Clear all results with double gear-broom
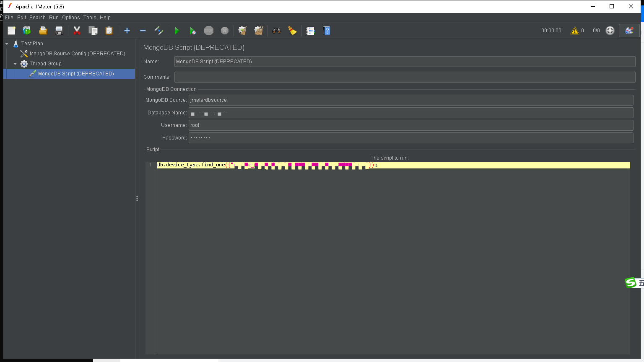 (x=259, y=31)
